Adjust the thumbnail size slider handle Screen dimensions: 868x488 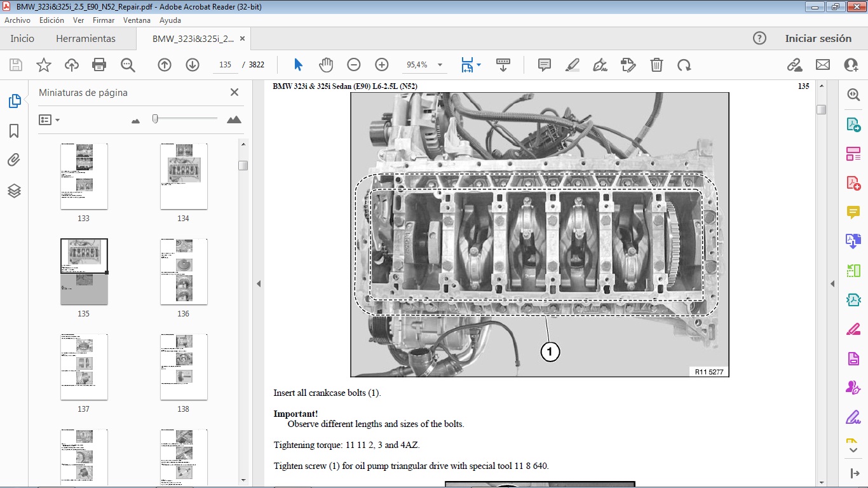tap(155, 119)
